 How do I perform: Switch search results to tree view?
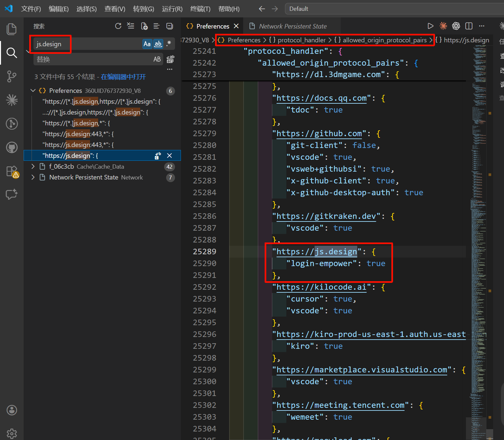tap(157, 26)
